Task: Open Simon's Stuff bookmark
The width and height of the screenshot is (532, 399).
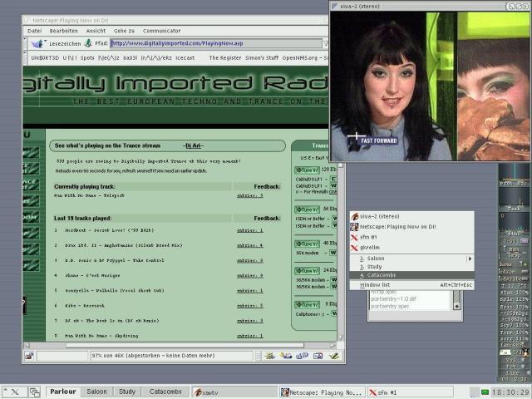Action: click(x=262, y=58)
